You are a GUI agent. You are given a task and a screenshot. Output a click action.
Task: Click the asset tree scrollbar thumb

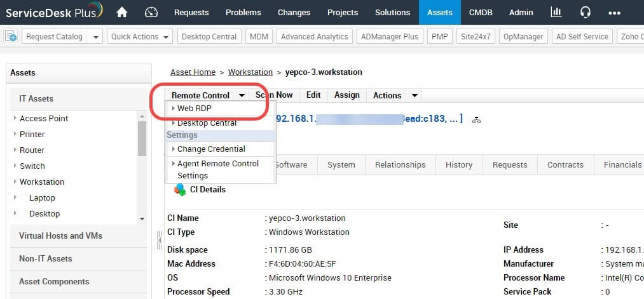coord(142,138)
